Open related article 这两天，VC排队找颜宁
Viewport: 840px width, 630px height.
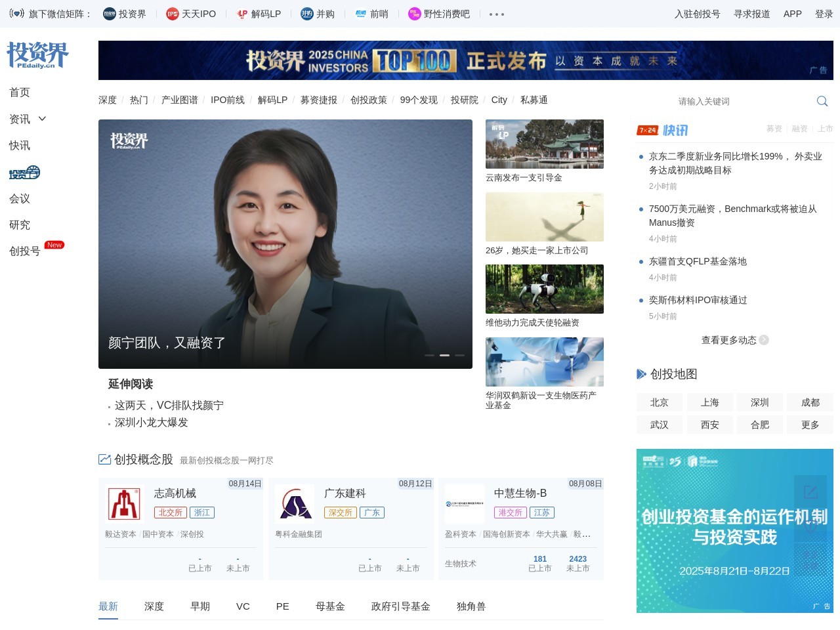pos(169,406)
